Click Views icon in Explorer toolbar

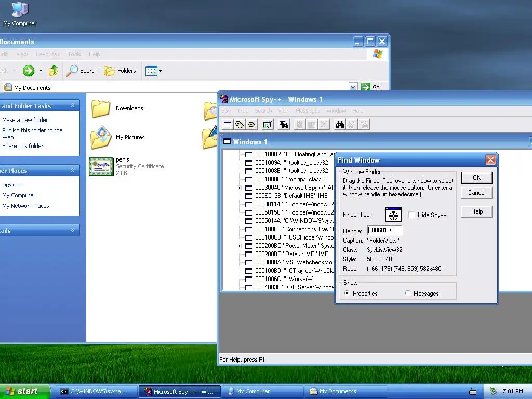[x=151, y=71]
